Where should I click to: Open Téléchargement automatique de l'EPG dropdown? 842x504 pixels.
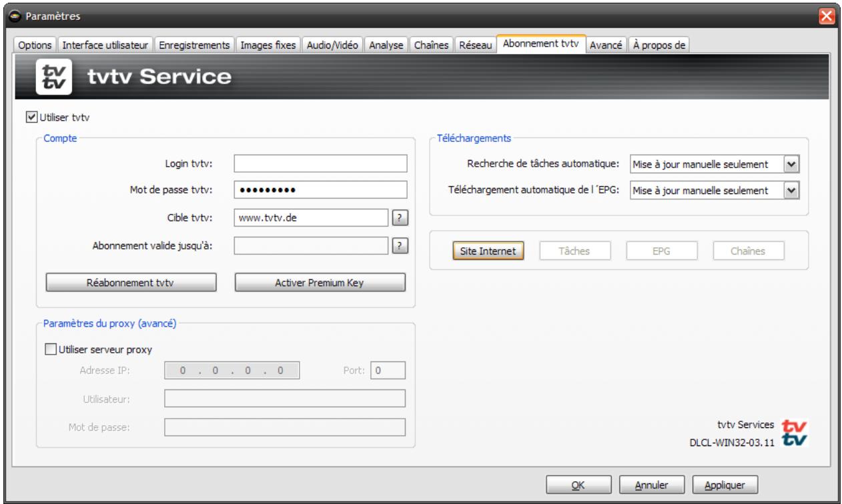pyautogui.click(x=791, y=191)
